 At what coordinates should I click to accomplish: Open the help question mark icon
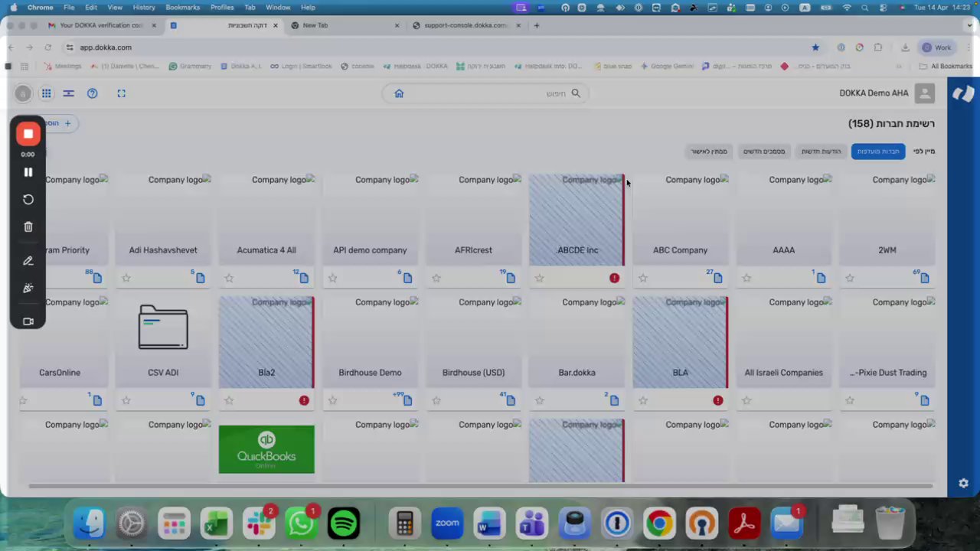[93, 93]
